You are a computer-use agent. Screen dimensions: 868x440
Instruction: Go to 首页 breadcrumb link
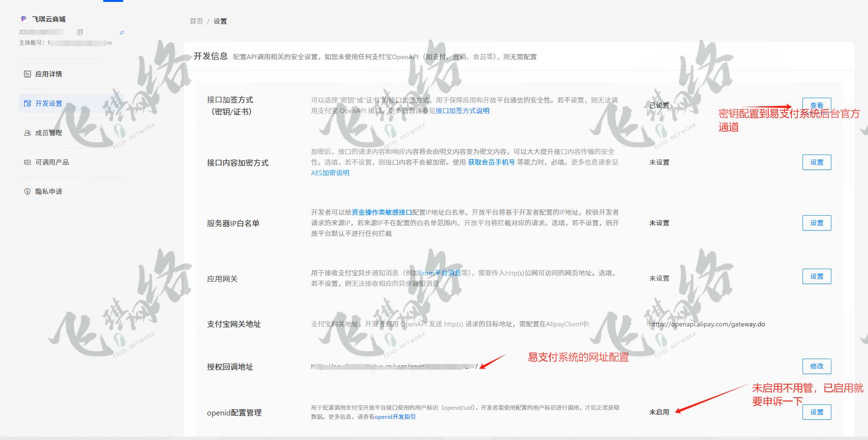point(196,21)
